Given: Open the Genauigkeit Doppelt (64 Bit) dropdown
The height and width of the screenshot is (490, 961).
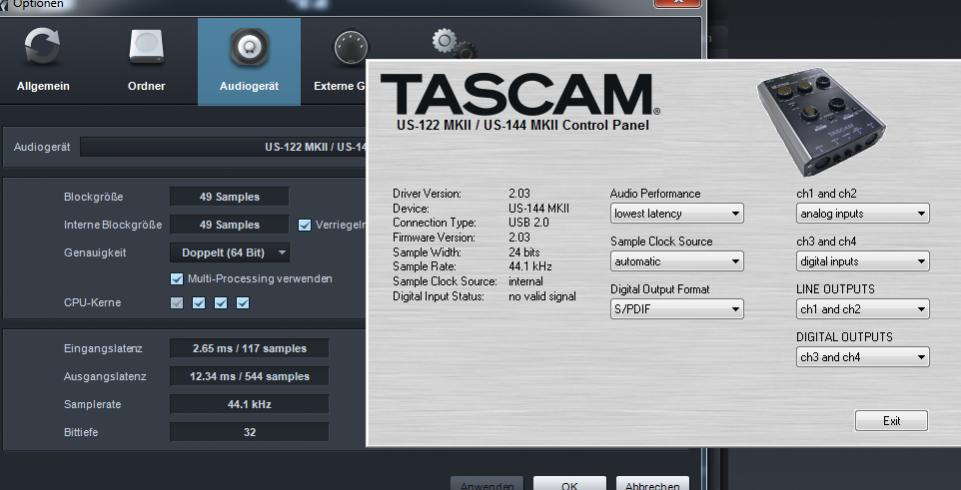Looking at the screenshot, I should pyautogui.click(x=230, y=252).
